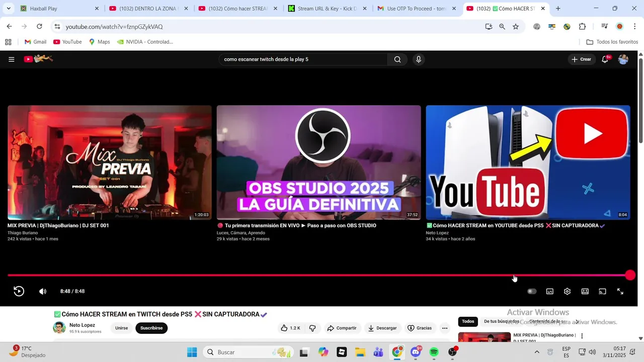Image resolution: width=644 pixels, height=362 pixels.
Task: Open Chrome extensions puzzle icon
Action: 583,27
